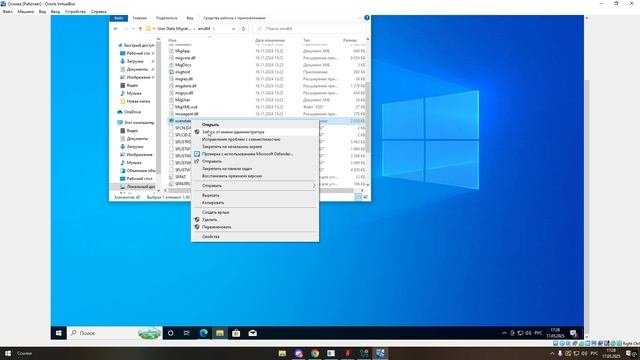640x360 pixels.
Task: Switch to the Share (Поделиться) ribbon tab
Action: [x=167, y=18]
